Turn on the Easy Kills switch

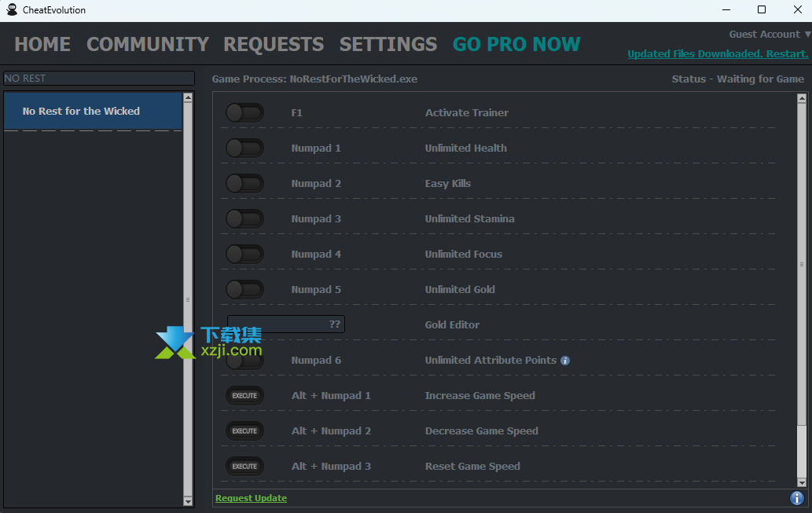pos(244,183)
